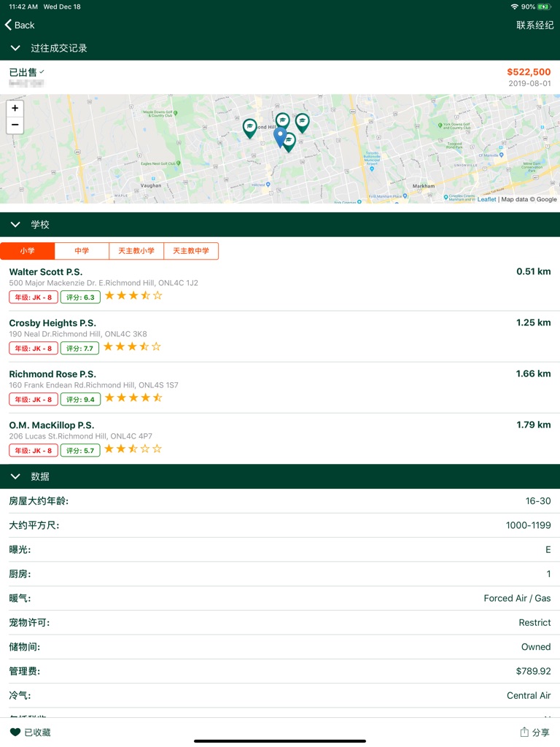The height and width of the screenshot is (747, 560).
Task: Tap the star rating of Richmond Rose P.S.
Action: click(x=133, y=398)
